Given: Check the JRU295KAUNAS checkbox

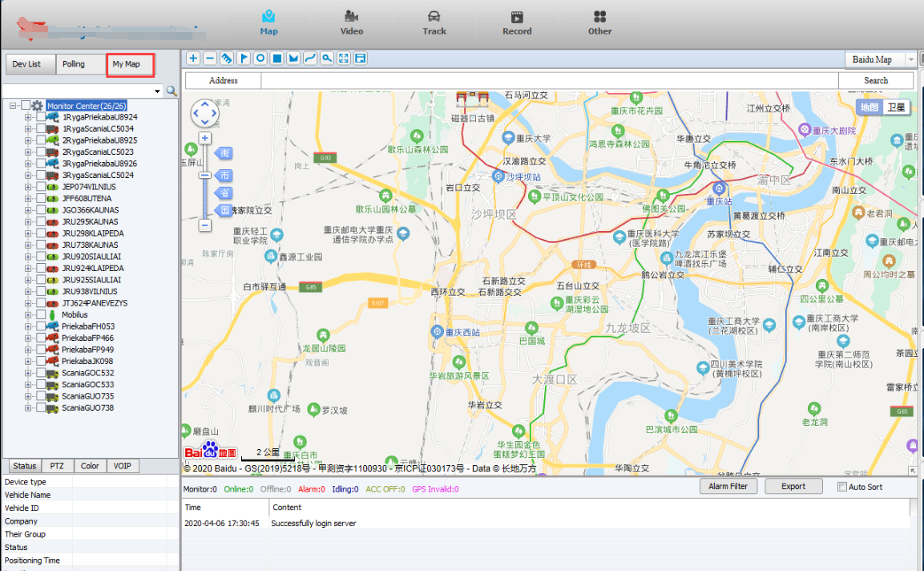Looking at the screenshot, I should coord(41,222).
